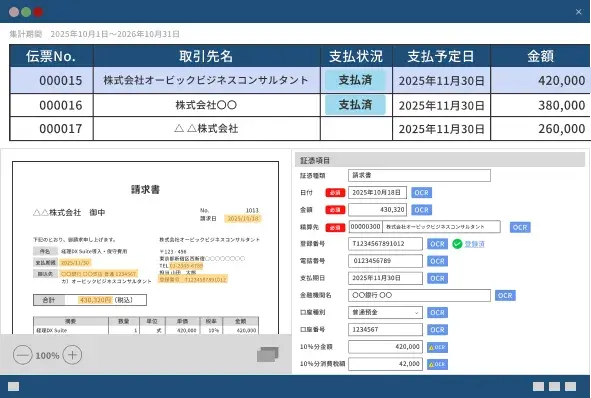Image resolution: width=591 pixels, height=398 pixels.
Task: Click the 日付 field 2025年10月18日
Action: 377,193
